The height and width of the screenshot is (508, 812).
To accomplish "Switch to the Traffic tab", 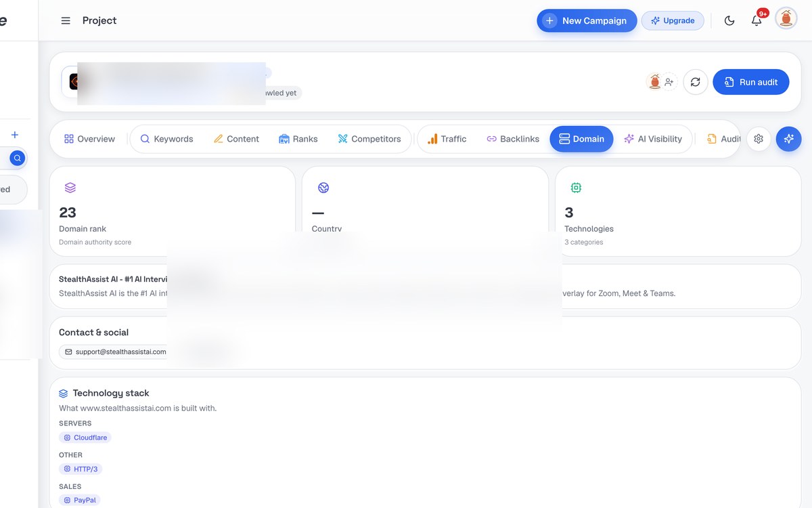I will [x=447, y=139].
